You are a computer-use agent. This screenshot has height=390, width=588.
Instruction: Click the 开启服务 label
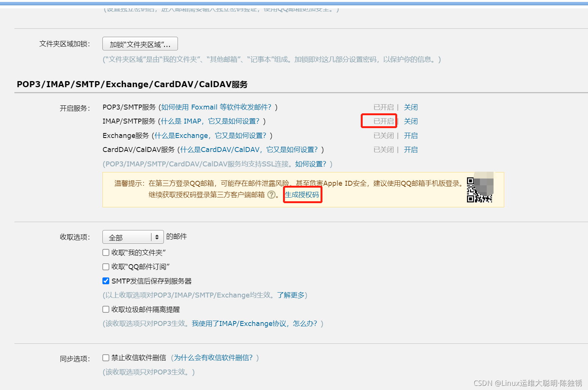coord(75,108)
